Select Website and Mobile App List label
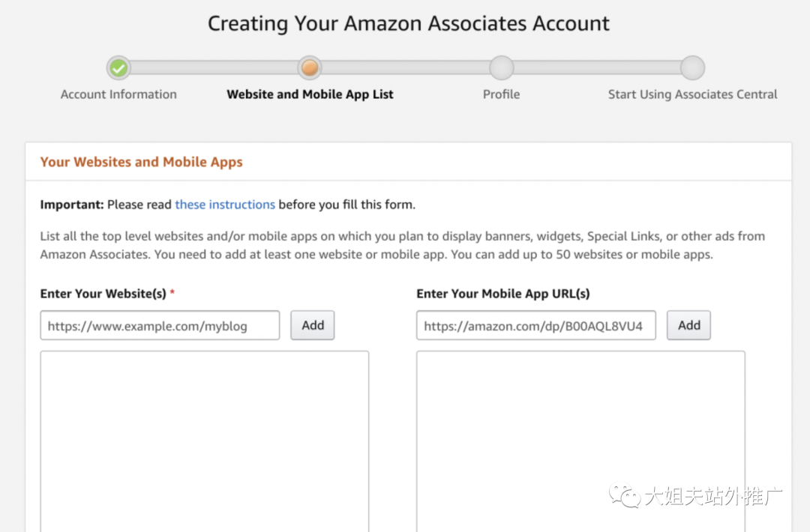Viewport: 810px width, 532px height. pyautogui.click(x=310, y=94)
